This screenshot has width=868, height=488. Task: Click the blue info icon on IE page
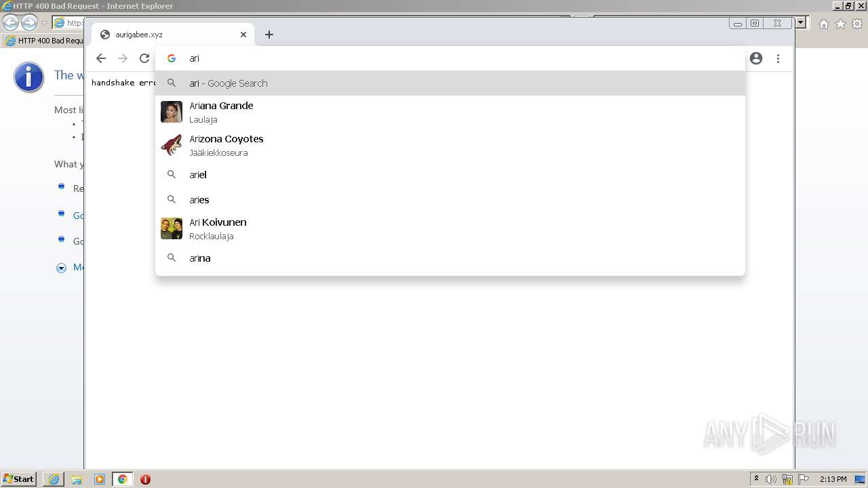click(28, 77)
